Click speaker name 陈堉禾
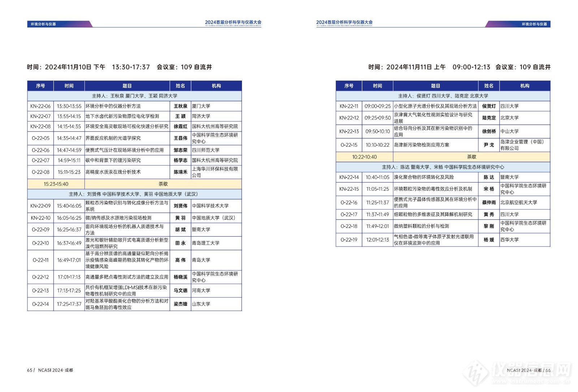The image size is (578, 392). (x=180, y=172)
